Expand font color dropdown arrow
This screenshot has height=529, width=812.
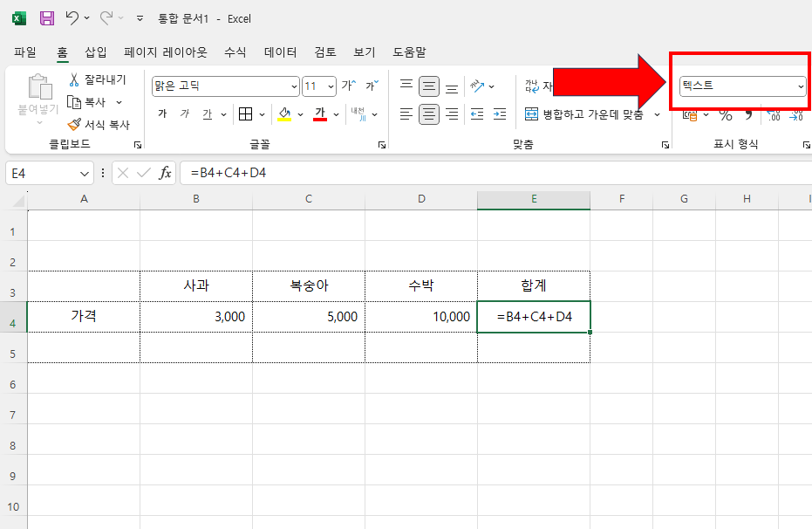pos(336,114)
